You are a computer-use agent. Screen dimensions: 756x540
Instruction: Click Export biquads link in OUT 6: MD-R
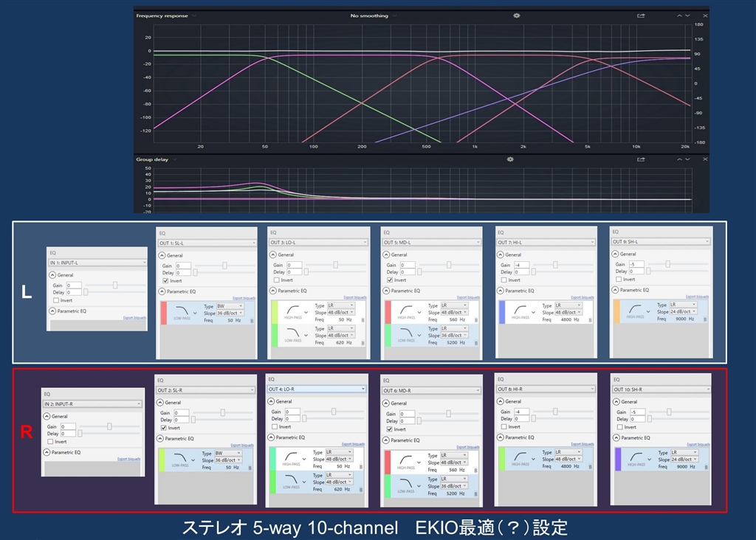[x=468, y=447]
